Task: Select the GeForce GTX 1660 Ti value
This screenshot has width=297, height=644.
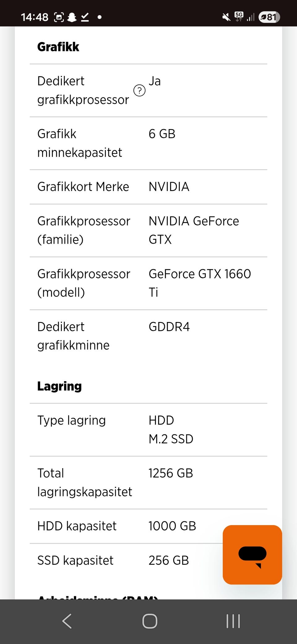Action: click(200, 283)
